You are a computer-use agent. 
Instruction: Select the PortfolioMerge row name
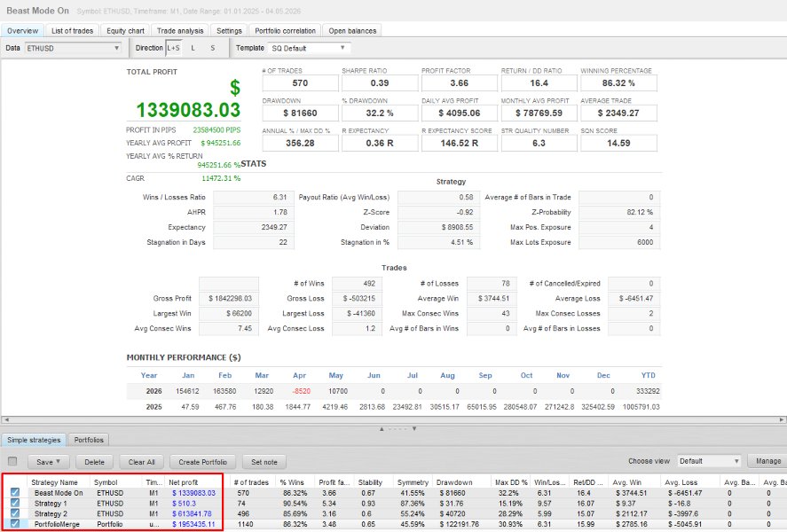point(57,524)
